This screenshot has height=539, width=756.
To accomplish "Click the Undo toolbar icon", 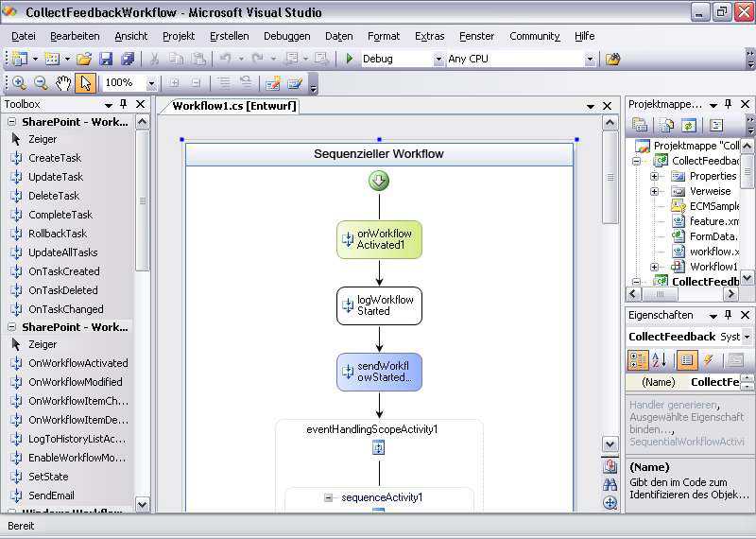I will [225, 59].
